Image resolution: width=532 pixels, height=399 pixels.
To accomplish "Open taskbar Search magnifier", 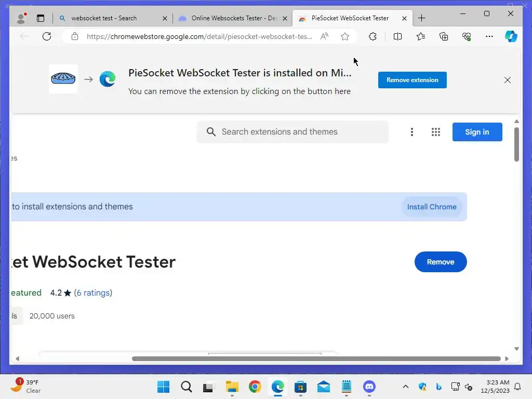I will (186, 387).
